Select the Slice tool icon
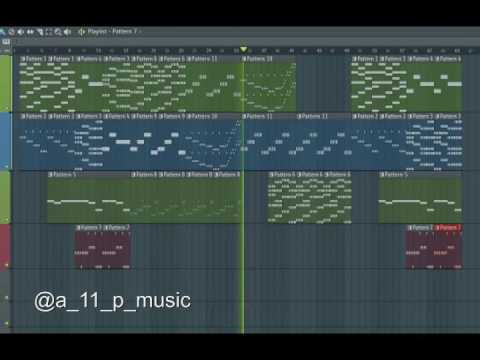Screen dimensions: 480x360 [40, 32]
